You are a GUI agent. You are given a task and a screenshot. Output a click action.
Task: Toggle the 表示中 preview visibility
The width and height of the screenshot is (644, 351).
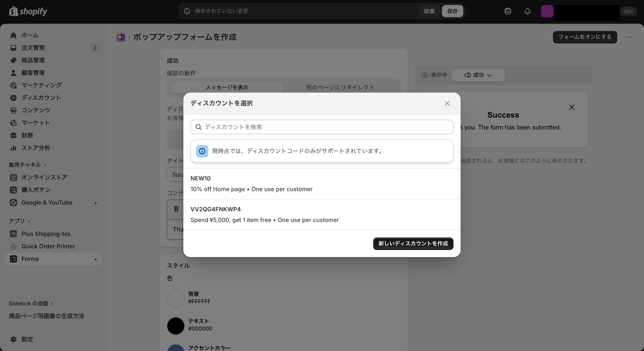pos(434,75)
